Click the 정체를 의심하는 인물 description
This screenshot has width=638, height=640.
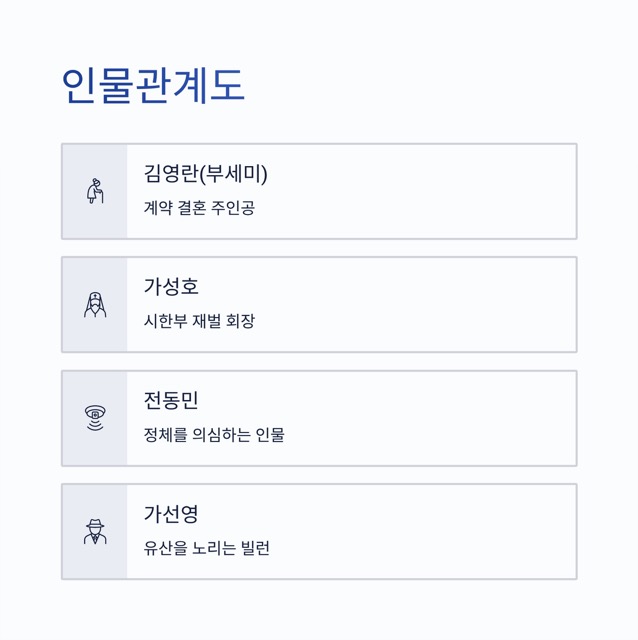tap(214, 435)
